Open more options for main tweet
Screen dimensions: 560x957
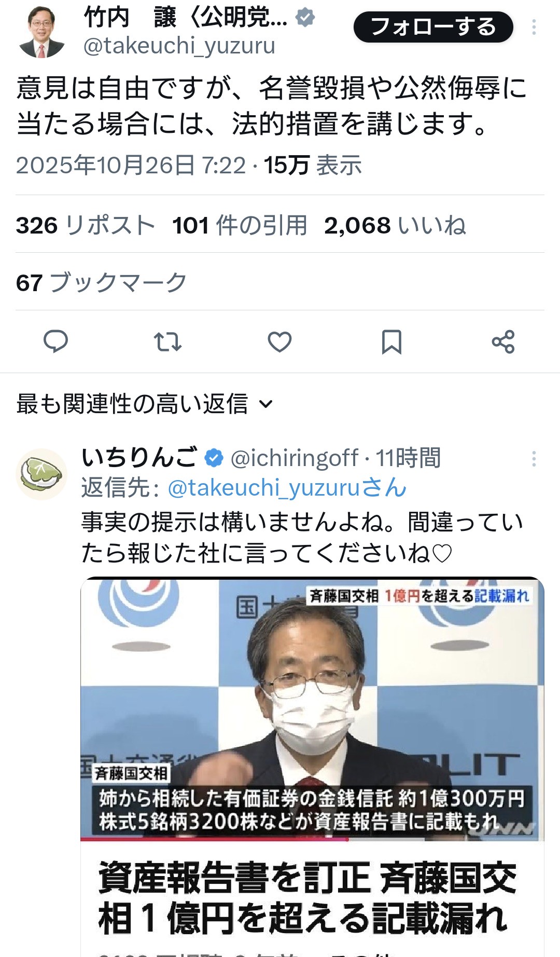[534, 28]
